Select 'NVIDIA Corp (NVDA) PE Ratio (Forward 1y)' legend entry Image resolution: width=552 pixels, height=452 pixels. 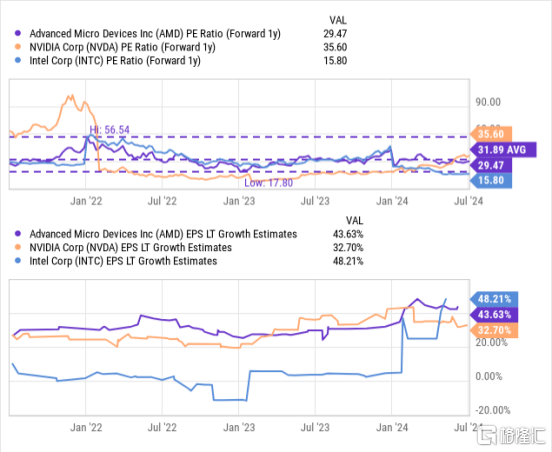pos(122,47)
